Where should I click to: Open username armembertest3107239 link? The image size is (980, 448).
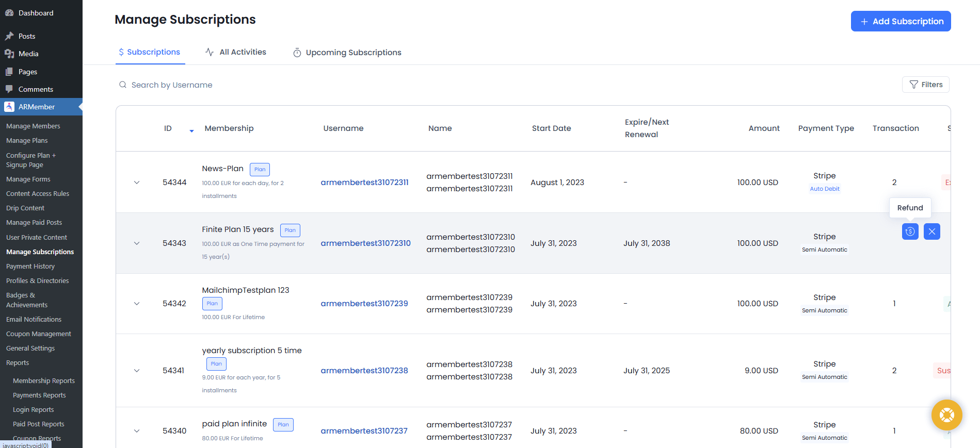(364, 304)
